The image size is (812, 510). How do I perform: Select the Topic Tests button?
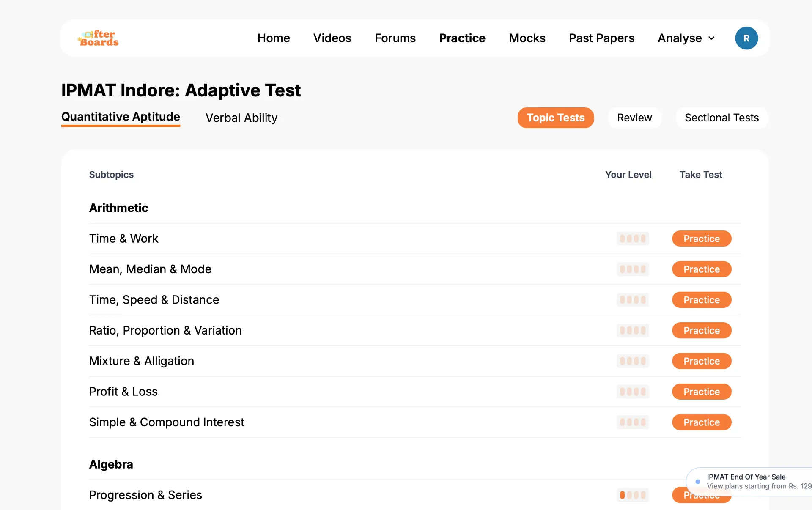click(x=556, y=118)
